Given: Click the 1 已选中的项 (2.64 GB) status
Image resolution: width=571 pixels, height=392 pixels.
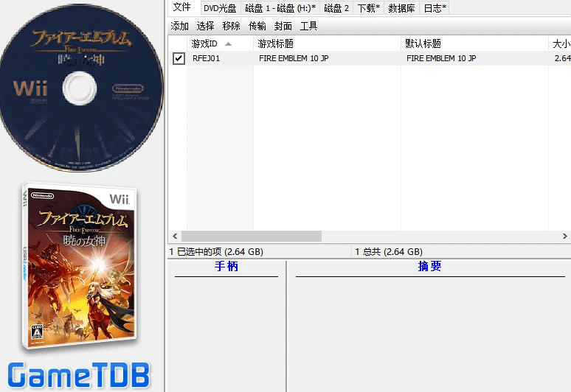Looking at the screenshot, I should (216, 252).
